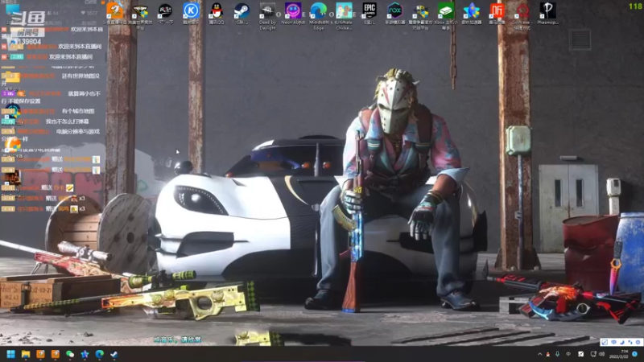
Task: Open the colorful star accelerator shortcut
Action: (x=472, y=11)
